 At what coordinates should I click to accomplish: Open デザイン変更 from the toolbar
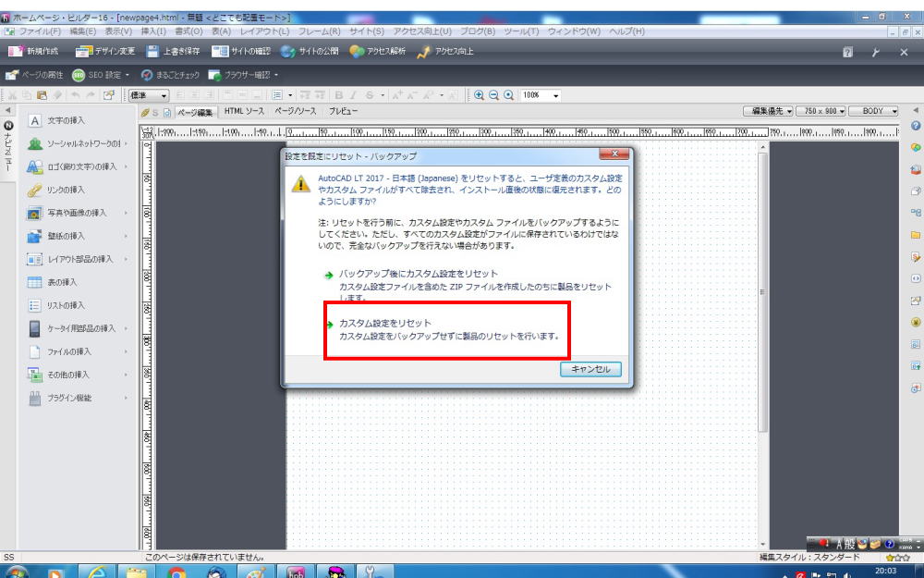point(105,51)
